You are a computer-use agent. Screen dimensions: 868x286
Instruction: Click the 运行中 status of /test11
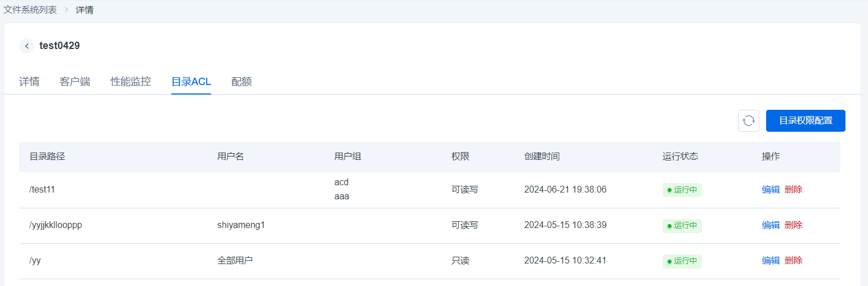click(682, 190)
